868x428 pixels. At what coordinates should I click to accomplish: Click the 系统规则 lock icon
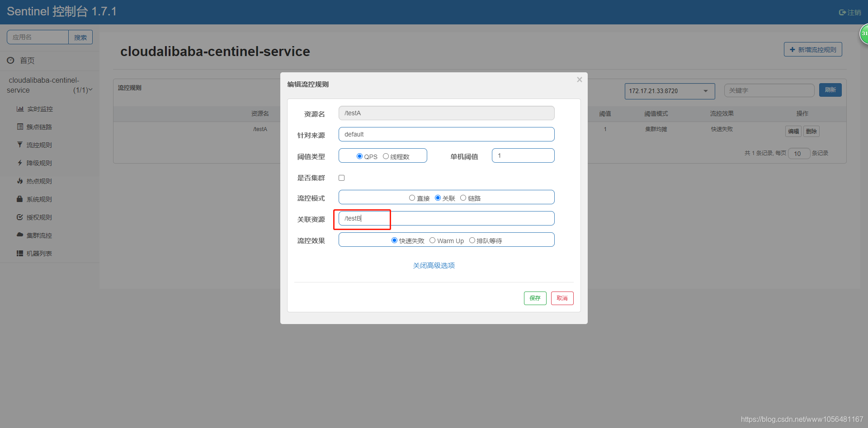point(20,199)
